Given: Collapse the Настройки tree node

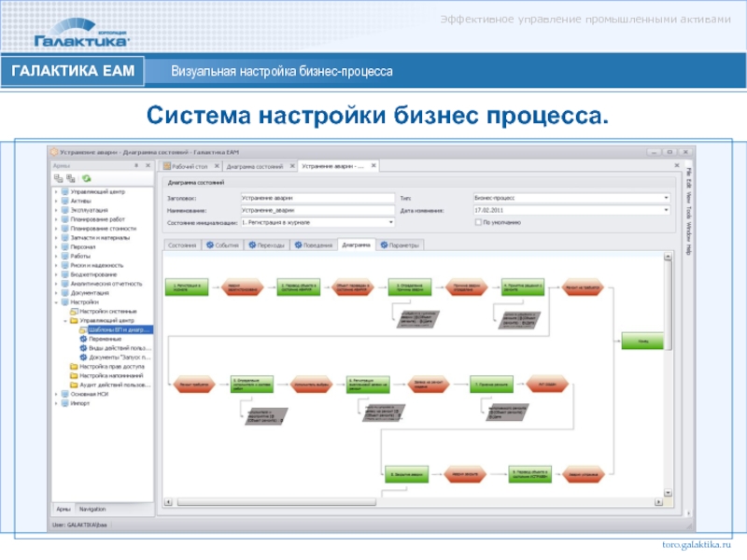Looking at the screenshot, I should pos(56,302).
